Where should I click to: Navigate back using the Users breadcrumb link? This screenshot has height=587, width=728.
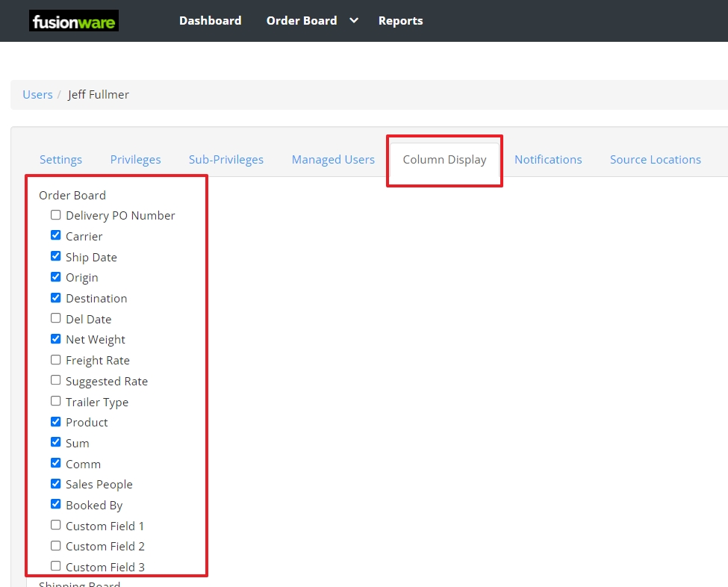tap(37, 94)
